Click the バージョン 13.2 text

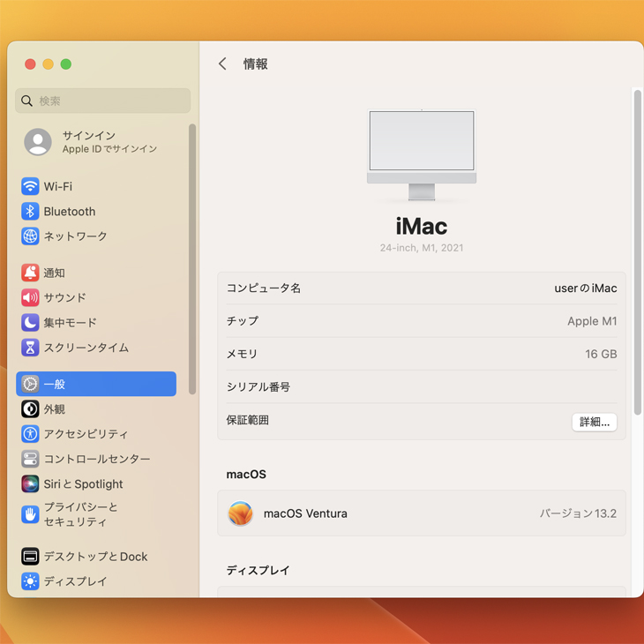(578, 513)
